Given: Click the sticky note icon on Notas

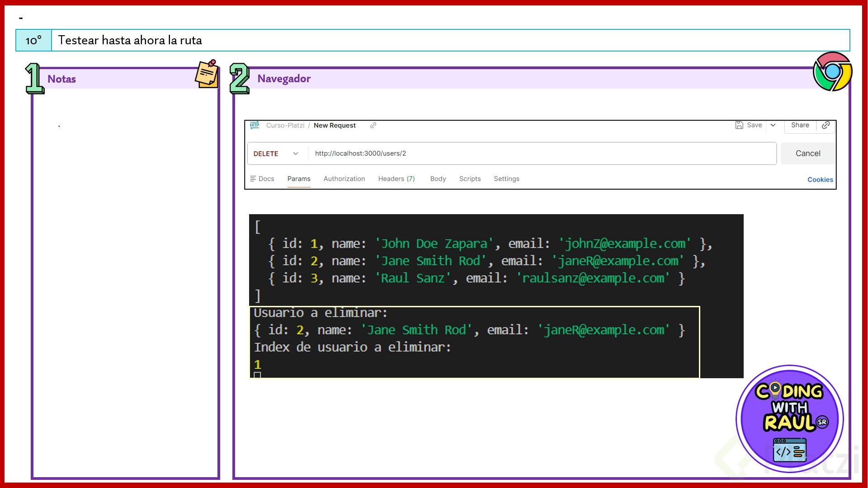Looking at the screenshot, I should coord(207,74).
